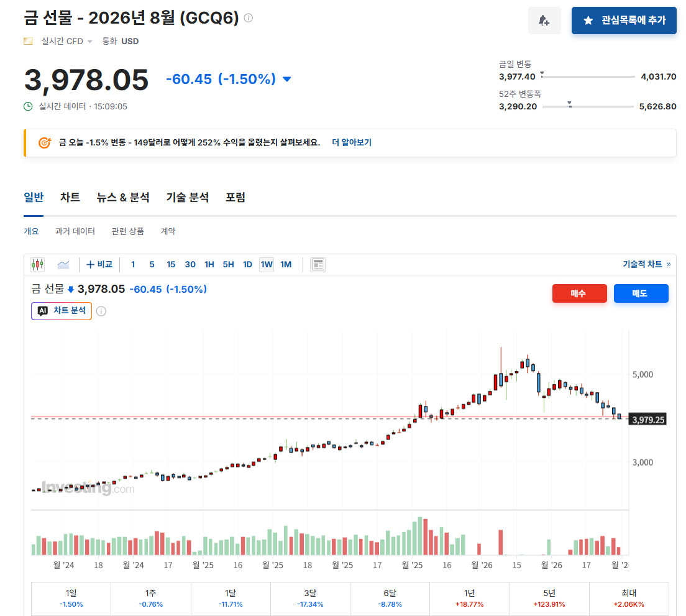Select the 5H timeframe interval
Viewport: 686px width, 616px height.
[x=229, y=264]
